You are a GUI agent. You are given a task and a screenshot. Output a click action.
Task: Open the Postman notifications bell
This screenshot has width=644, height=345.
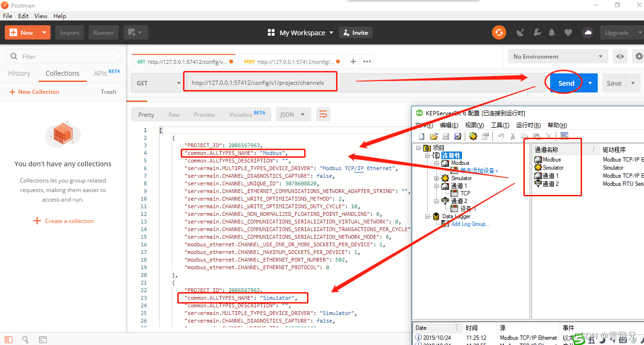click(x=552, y=32)
